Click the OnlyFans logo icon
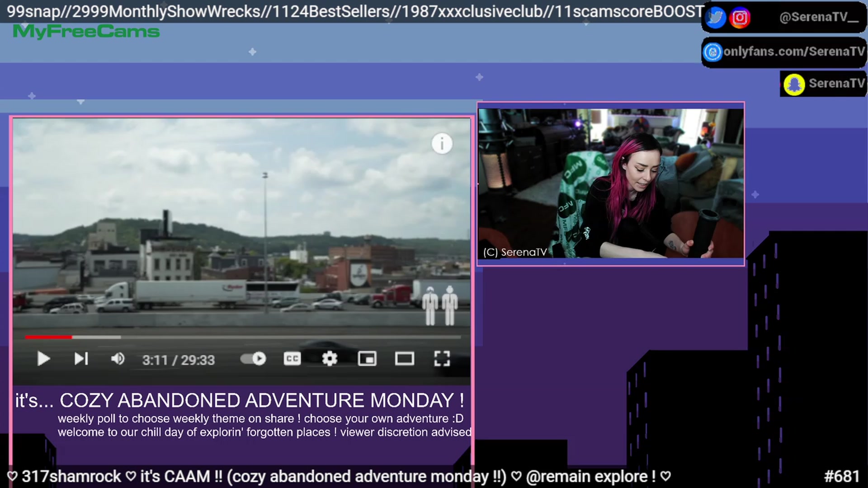 point(712,52)
